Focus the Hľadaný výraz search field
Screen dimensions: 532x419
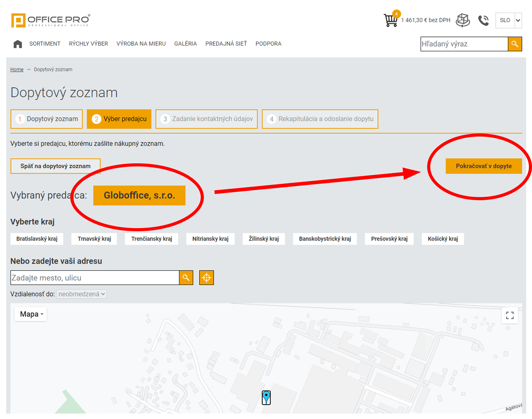(464, 44)
